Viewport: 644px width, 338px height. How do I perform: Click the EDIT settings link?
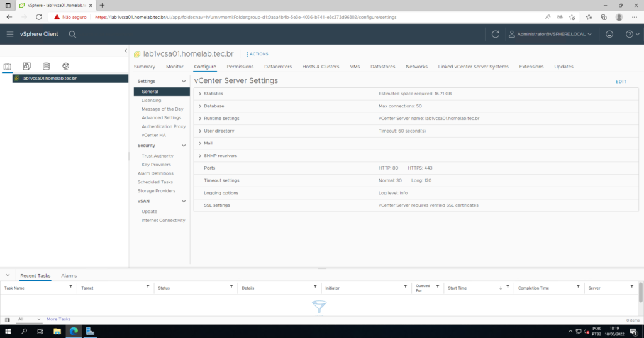(x=621, y=82)
